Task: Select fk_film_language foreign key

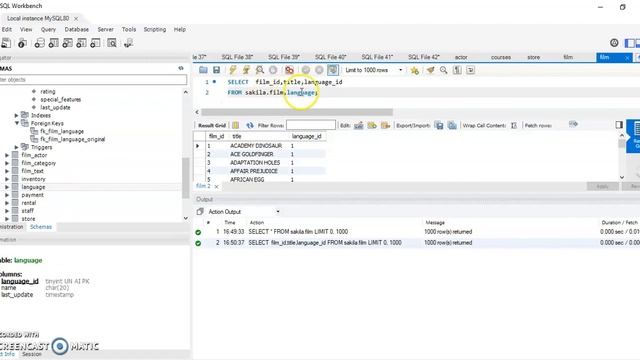Action: 62,131
